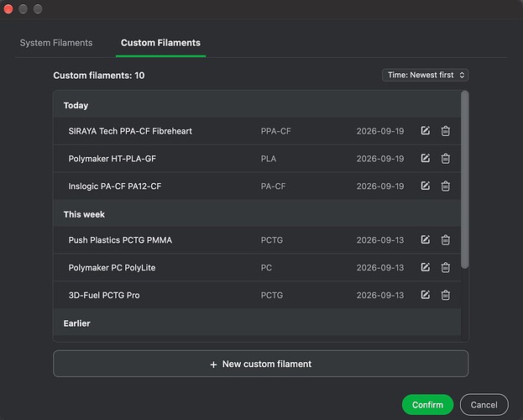Click the Today group header

[257, 105]
